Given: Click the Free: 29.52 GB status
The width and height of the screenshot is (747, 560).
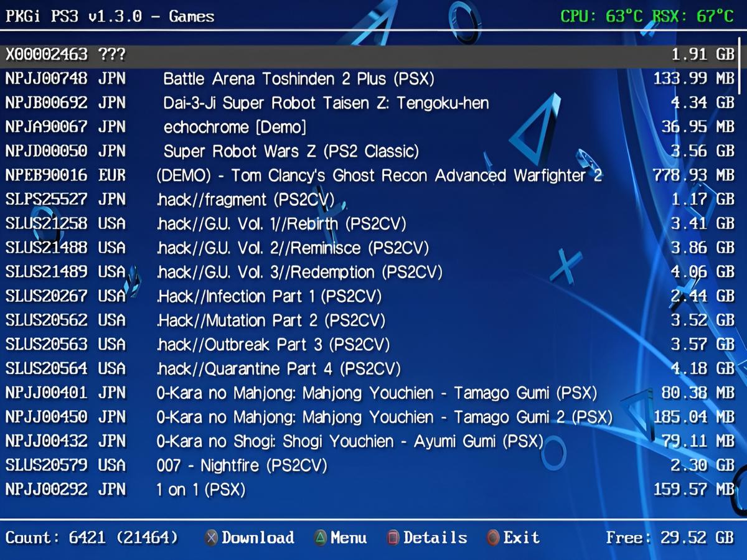Looking at the screenshot, I should pos(670,538).
